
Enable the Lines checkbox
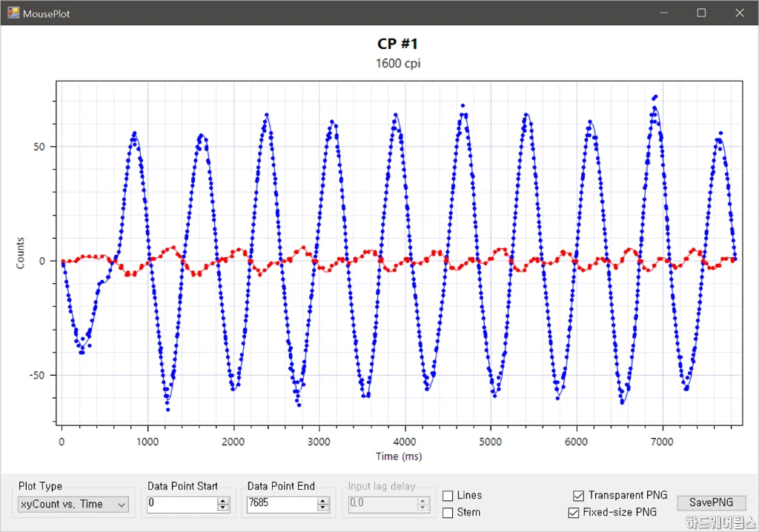tap(448, 496)
